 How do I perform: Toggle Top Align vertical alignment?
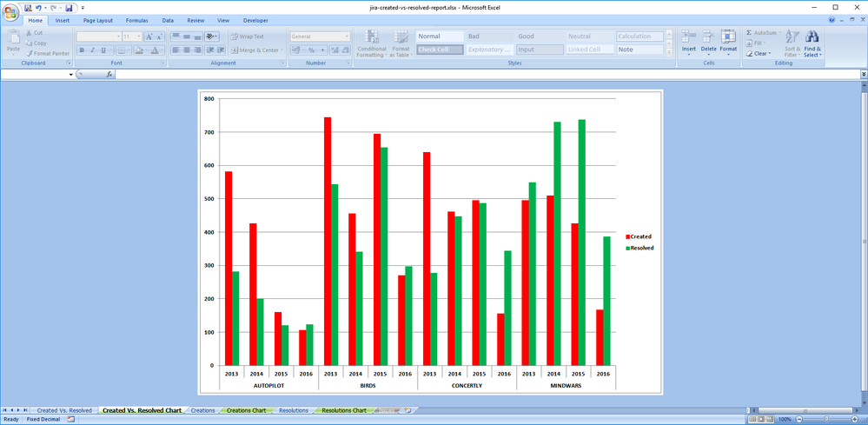176,37
